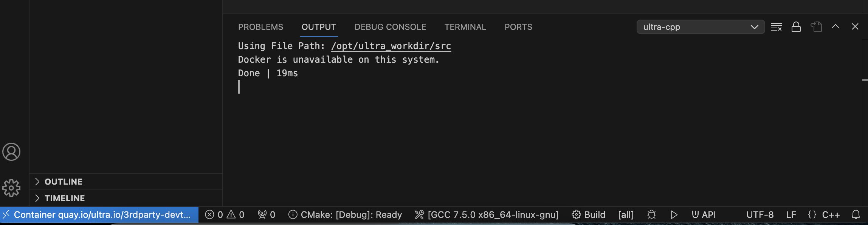Switch to the PROBLEMS tab
The width and height of the screenshot is (868, 225).
(260, 27)
